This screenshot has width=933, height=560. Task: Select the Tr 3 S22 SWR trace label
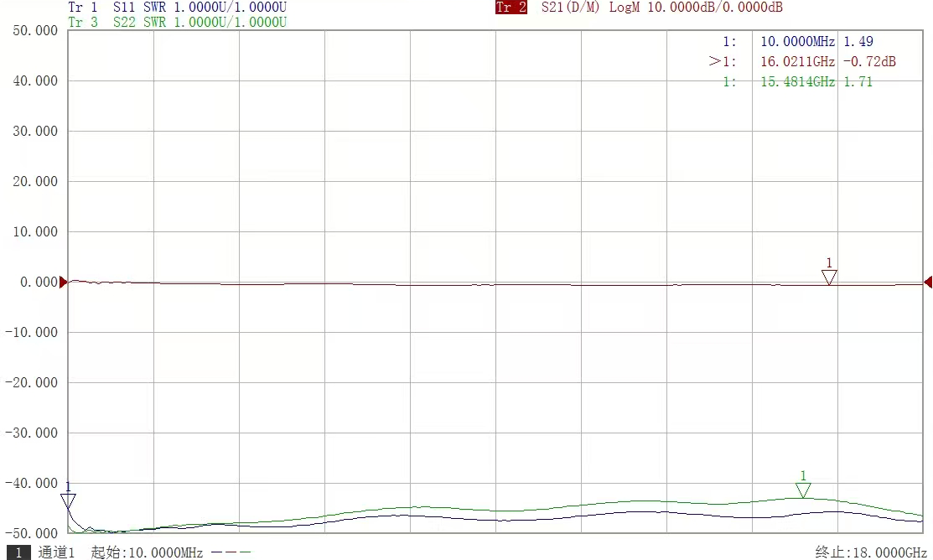point(177,23)
